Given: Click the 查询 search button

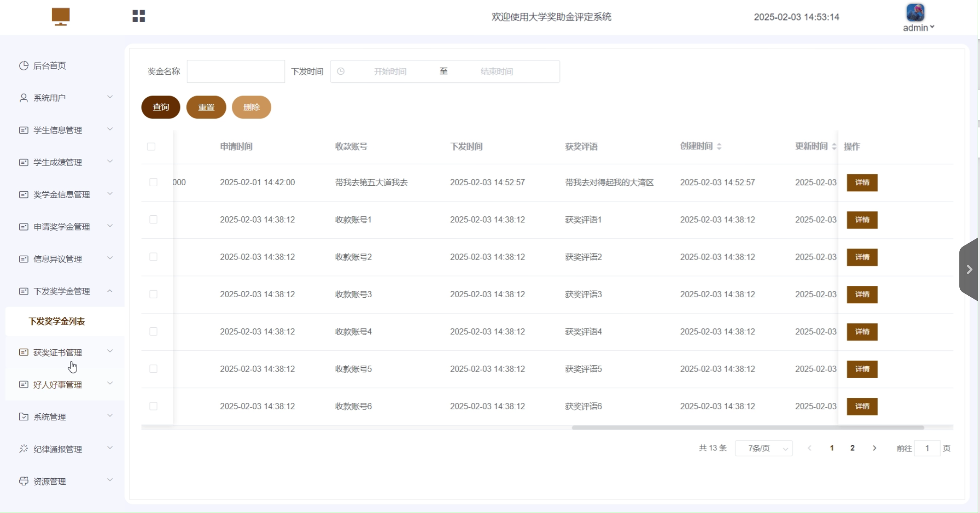Looking at the screenshot, I should click(161, 107).
